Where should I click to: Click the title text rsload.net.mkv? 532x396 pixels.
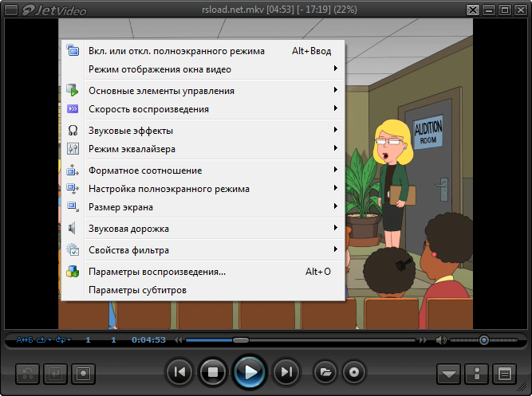[233, 10]
